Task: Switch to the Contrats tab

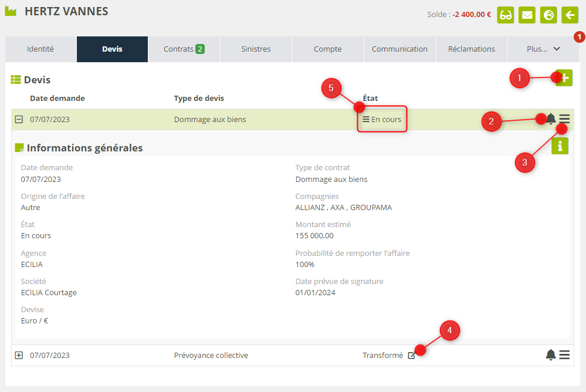Action: coord(184,49)
